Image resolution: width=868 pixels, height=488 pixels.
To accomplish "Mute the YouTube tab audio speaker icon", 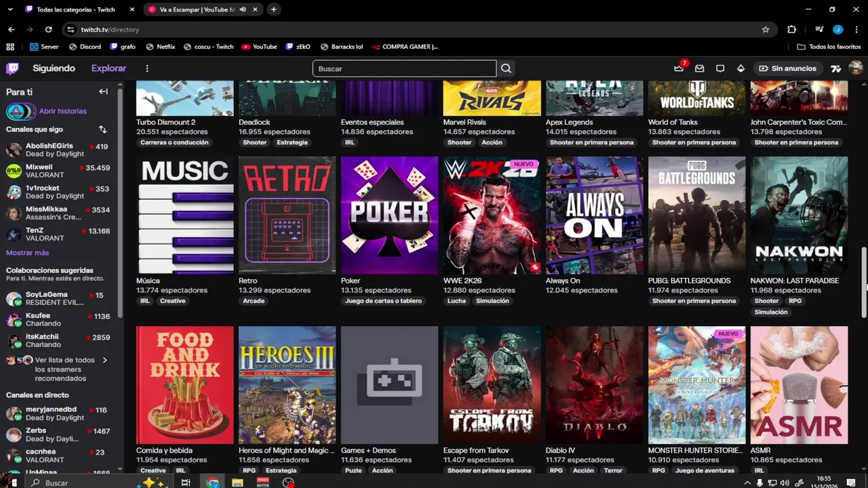I will coord(243,9).
